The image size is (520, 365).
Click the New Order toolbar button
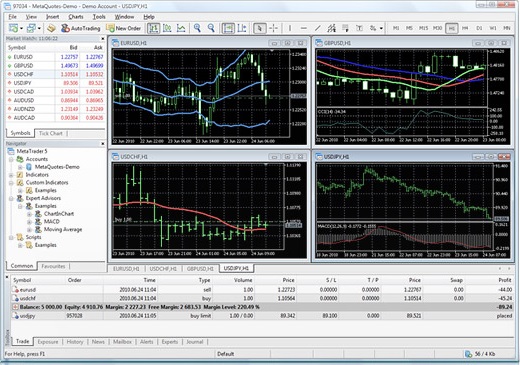pos(123,28)
